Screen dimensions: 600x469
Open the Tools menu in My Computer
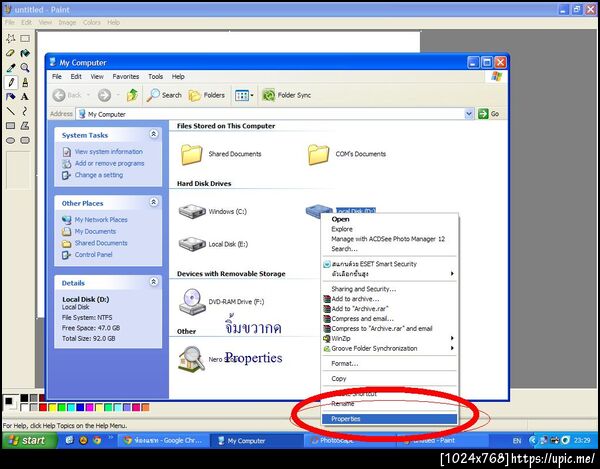pos(155,77)
